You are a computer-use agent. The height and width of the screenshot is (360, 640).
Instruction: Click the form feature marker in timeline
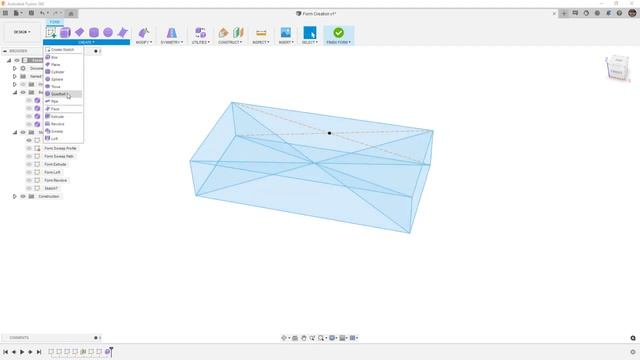coord(108,351)
